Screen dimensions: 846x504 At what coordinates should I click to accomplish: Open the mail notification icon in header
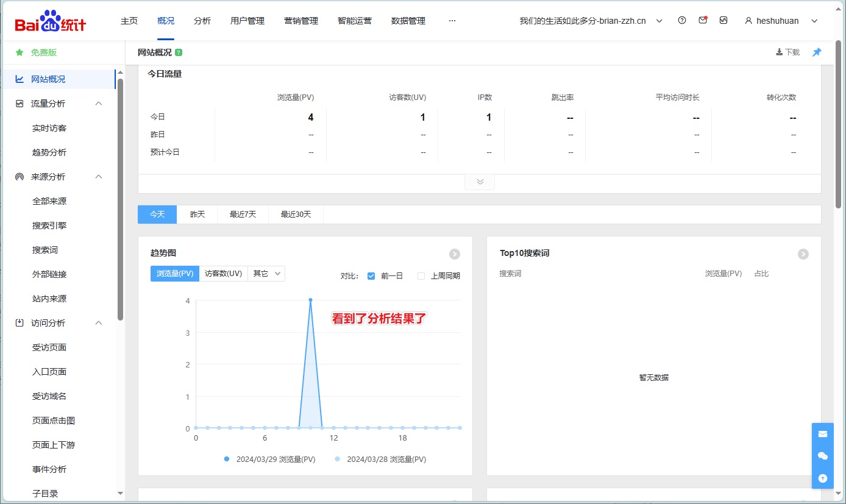[703, 20]
